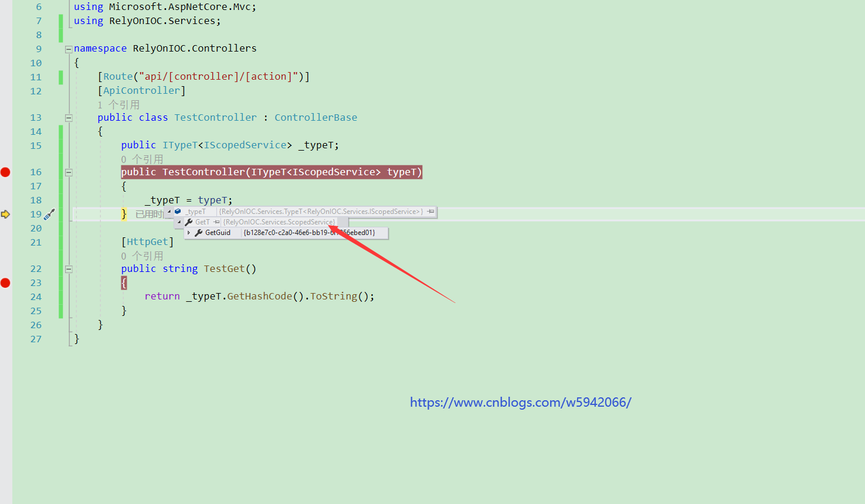Viewport: 865px width, 504px height.
Task: Open the screwdriver quick actions icon
Action: [49, 214]
